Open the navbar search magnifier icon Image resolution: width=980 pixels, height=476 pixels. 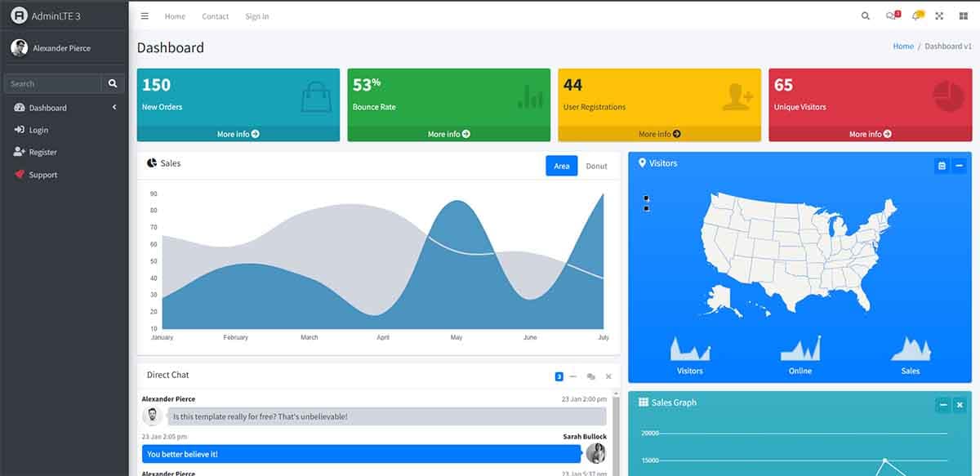coord(866,16)
